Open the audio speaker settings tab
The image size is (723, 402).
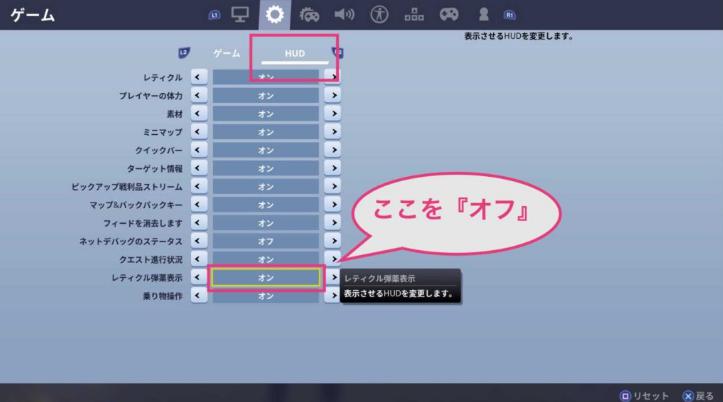344,14
